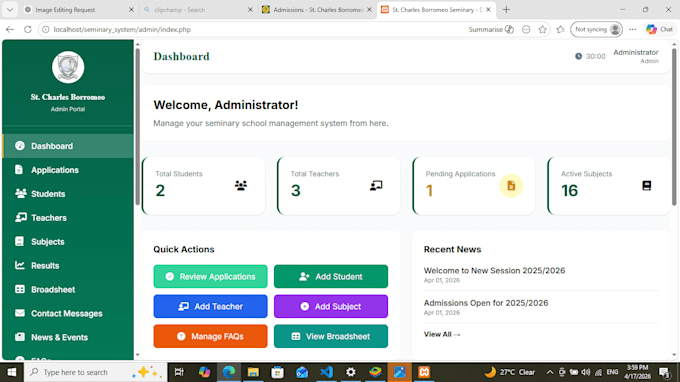The width and height of the screenshot is (680, 382).
Task: Open XAMPP from taskbar
Action: click(424, 372)
